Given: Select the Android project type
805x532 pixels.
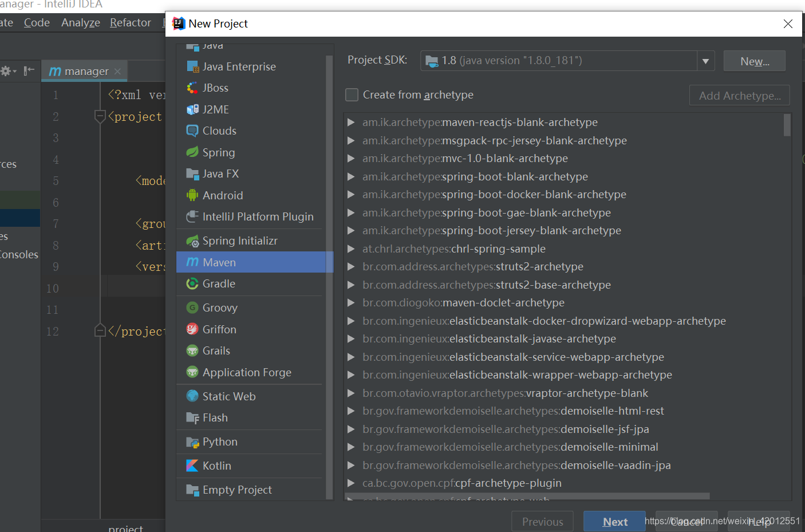Looking at the screenshot, I should click(x=222, y=195).
